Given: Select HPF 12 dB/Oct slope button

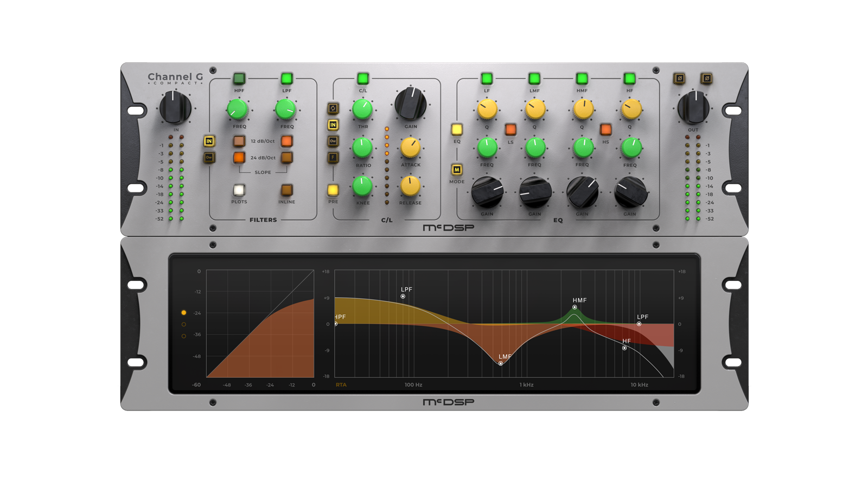Looking at the screenshot, I should (239, 141).
